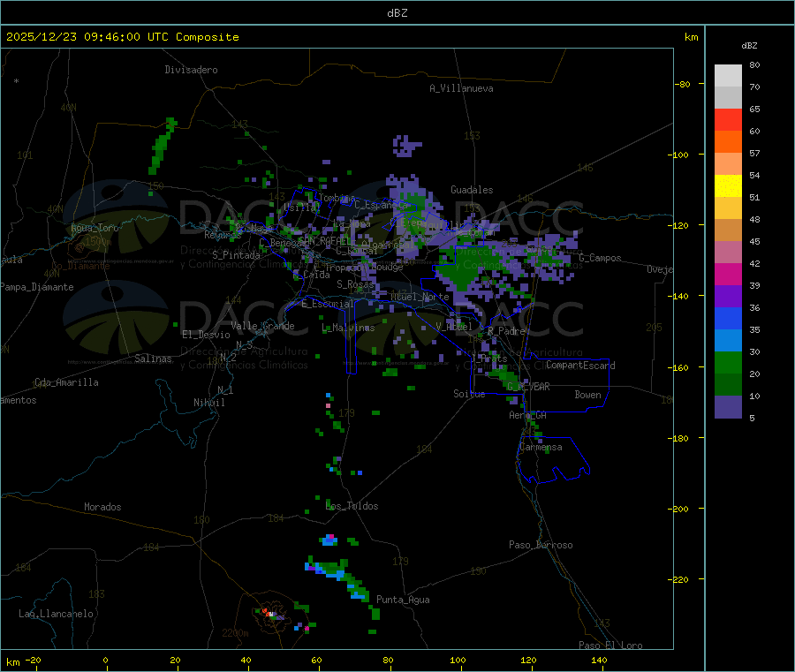The height and width of the screenshot is (672, 795).
Task: Click the 0 km horizontal axis tick
Action: 105,660
